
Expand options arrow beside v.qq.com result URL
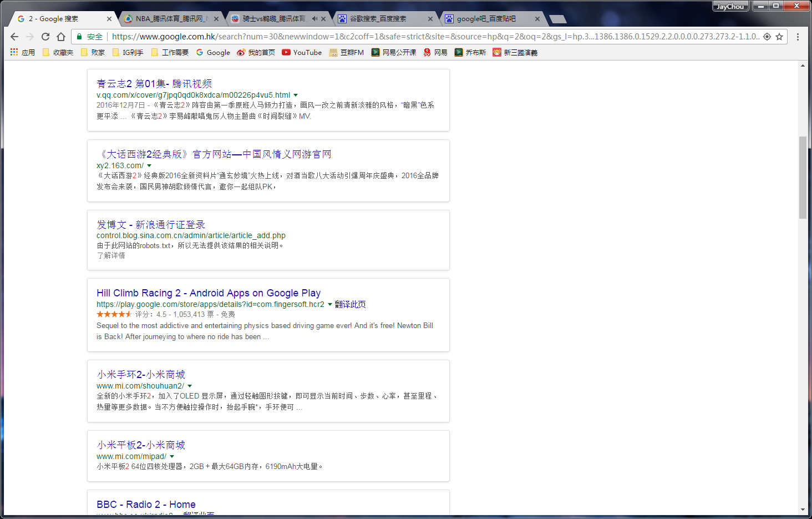click(296, 95)
